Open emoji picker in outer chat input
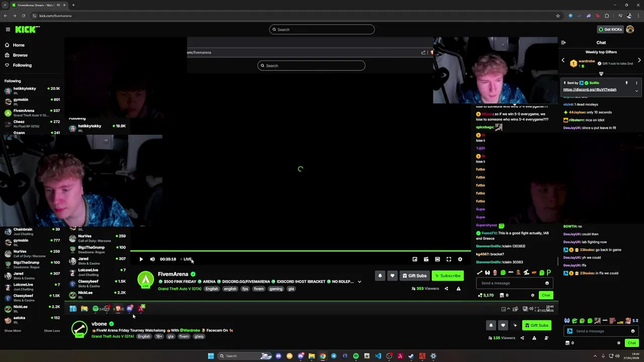The image size is (644, 362). [633, 331]
